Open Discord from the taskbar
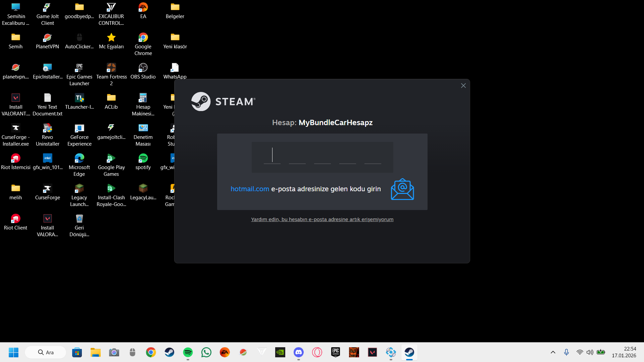This screenshot has width=644, height=362. click(299, 352)
